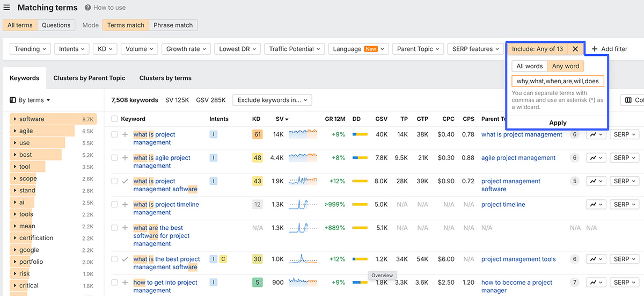Expand the KD filter dropdown

[105, 49]
